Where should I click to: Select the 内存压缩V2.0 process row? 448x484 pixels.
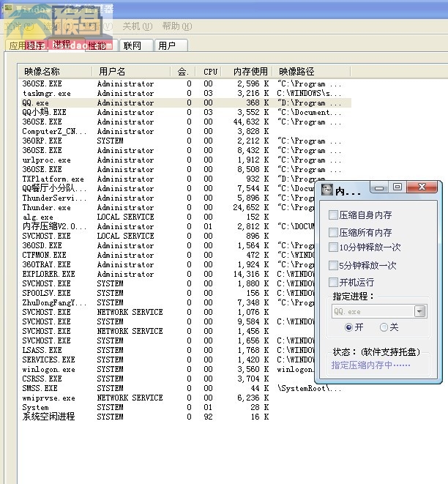pyautogui.click(x=167, y=226)
